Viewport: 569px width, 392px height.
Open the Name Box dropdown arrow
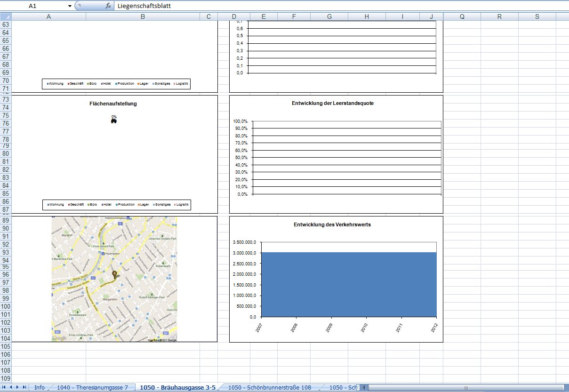coord(70,6)
